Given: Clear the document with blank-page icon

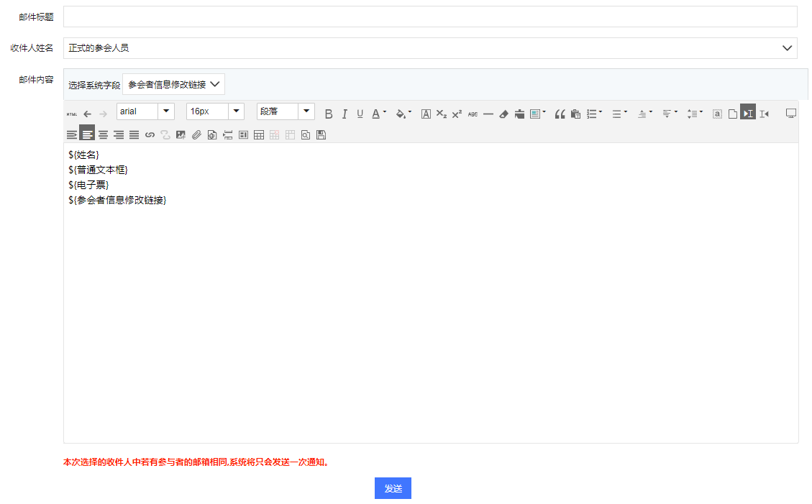Looking at the screenshot, I should pos(733,114).
